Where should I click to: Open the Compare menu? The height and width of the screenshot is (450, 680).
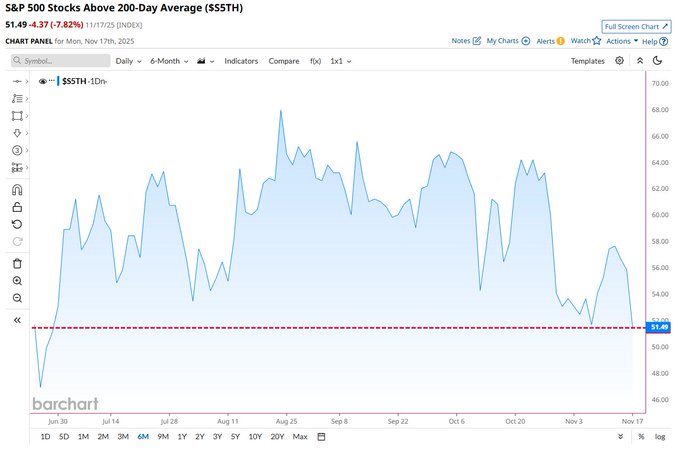pos(284,61)
